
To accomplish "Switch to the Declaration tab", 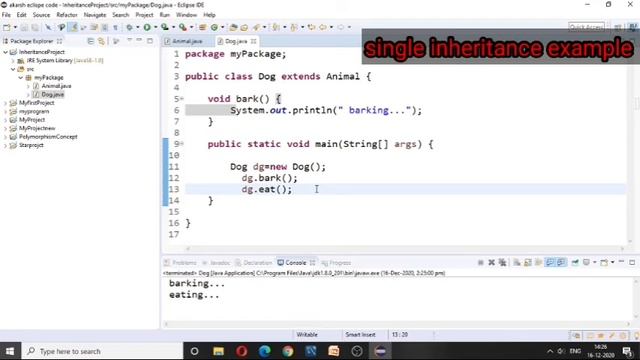I will pyautogui.click(x=253, y=262).
